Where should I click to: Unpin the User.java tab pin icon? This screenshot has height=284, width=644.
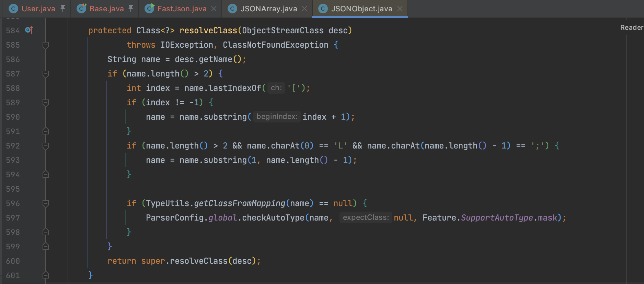(x=63, y=8)
